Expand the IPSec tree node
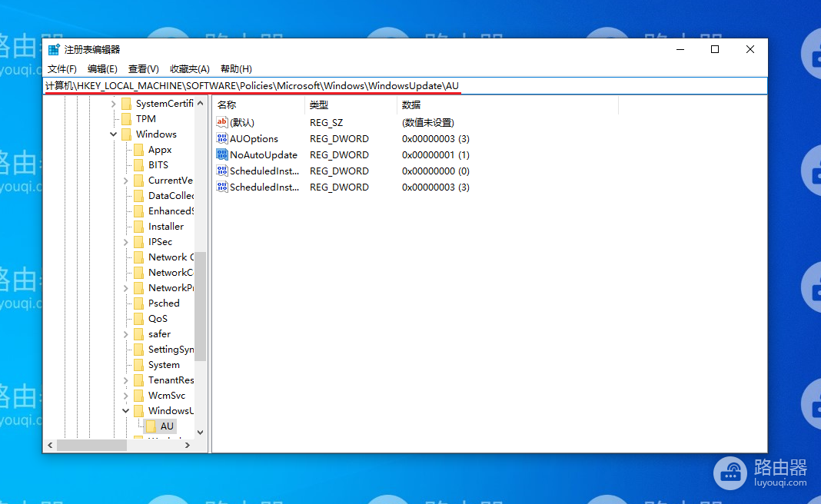Screen dimensions: 821x504 tap(125, 242)
